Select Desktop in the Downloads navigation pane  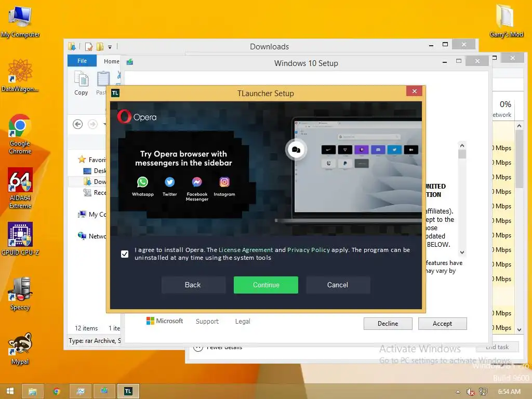pos(95,170)
